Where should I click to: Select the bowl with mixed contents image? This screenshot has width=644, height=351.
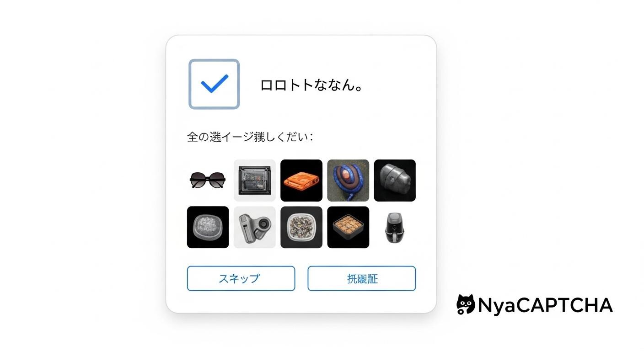tap(301, 227)
